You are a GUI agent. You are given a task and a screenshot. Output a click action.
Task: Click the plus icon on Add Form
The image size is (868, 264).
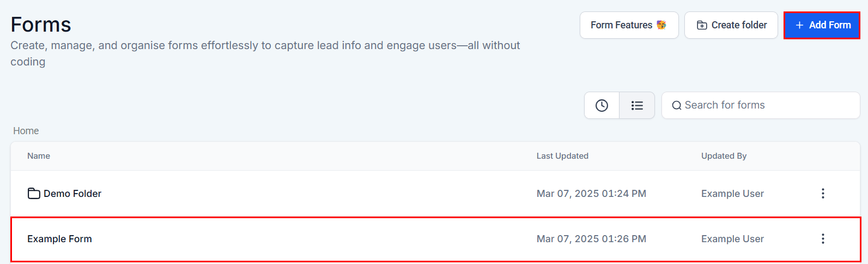799,25
